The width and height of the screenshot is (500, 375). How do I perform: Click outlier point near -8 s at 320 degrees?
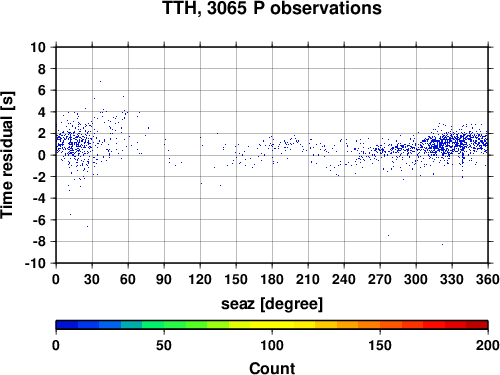pyautogui.click(x=442, y=244)
